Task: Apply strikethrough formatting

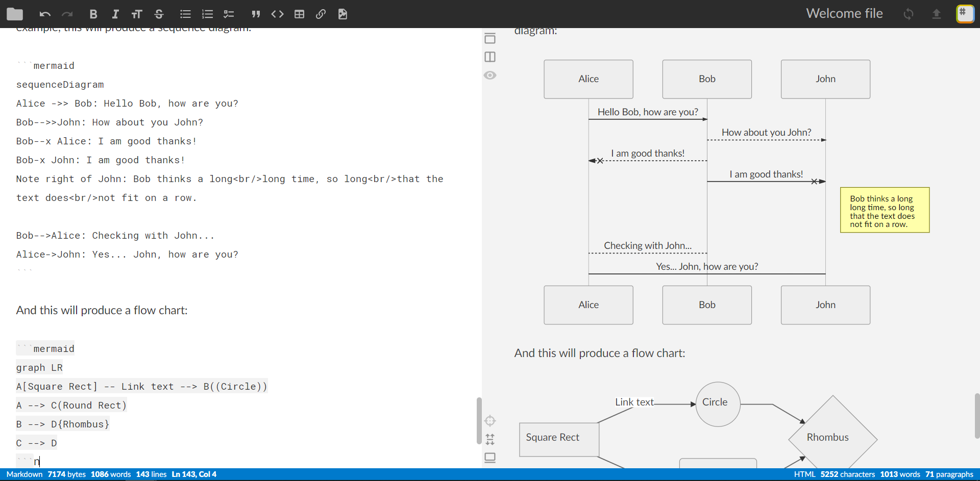Action: click(x=159, y=14)
